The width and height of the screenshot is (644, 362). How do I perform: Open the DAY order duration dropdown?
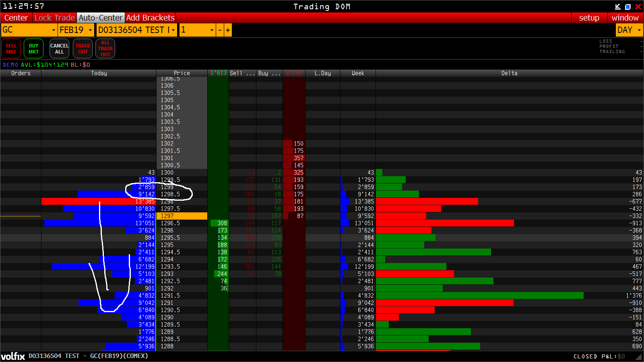point(629,30)
